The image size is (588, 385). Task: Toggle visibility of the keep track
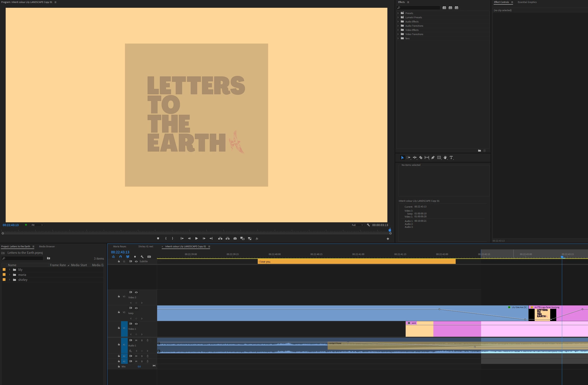click(x=136, y=308)
